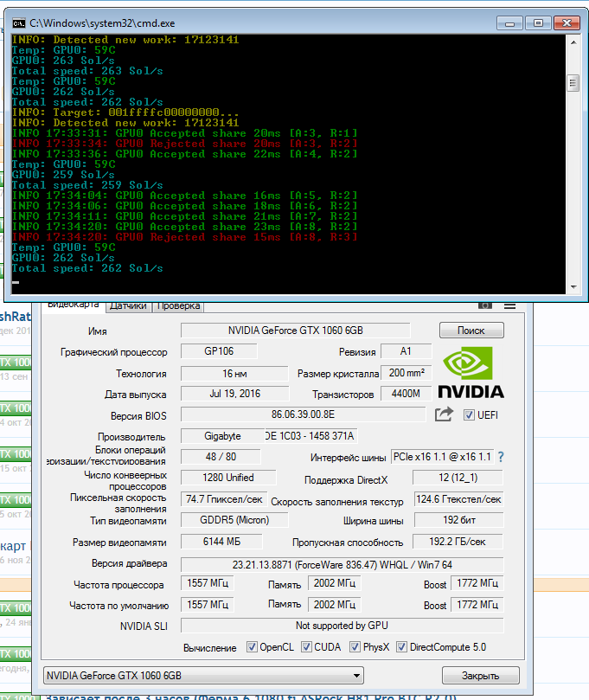Switch to the Видеокарта tab
This screenshot has height=700, width=589.
pos(74,305)
